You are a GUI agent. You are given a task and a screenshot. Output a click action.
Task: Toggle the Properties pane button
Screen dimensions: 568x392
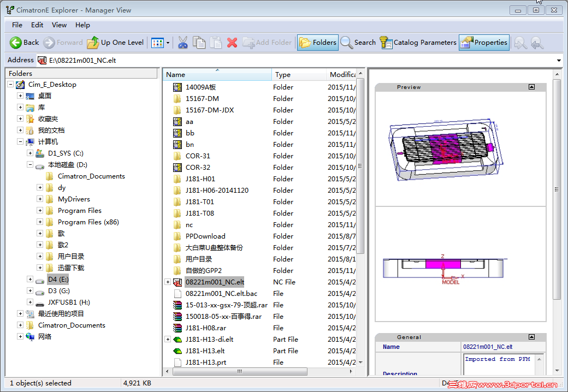tap(484, 43)
